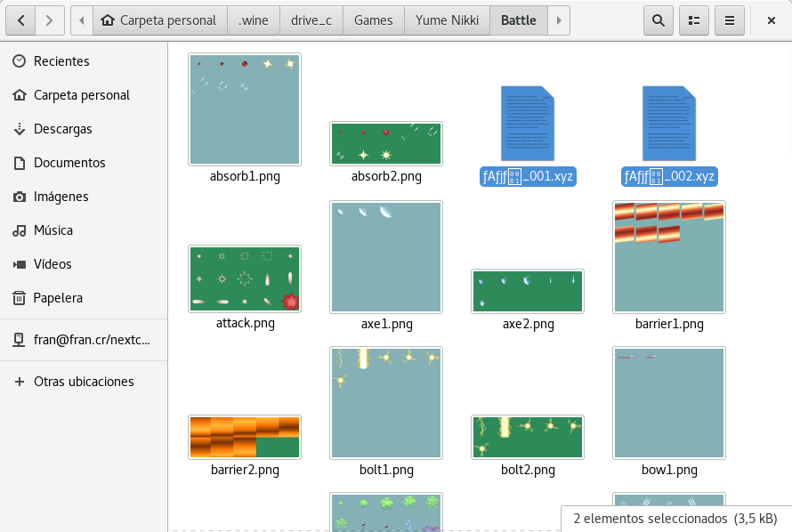Click the plus icon beside Otras ubicaciones

coord(20,382)
